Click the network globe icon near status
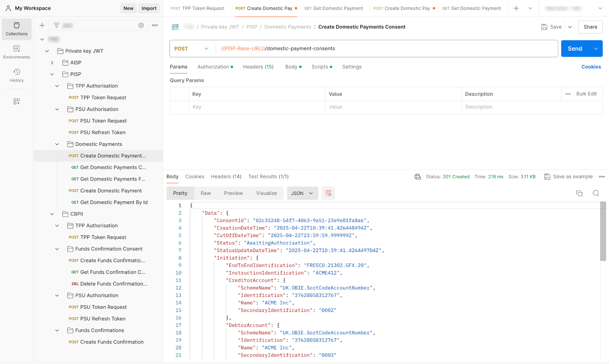The width and height of the screenshot is (609, 364). (417, 176)
